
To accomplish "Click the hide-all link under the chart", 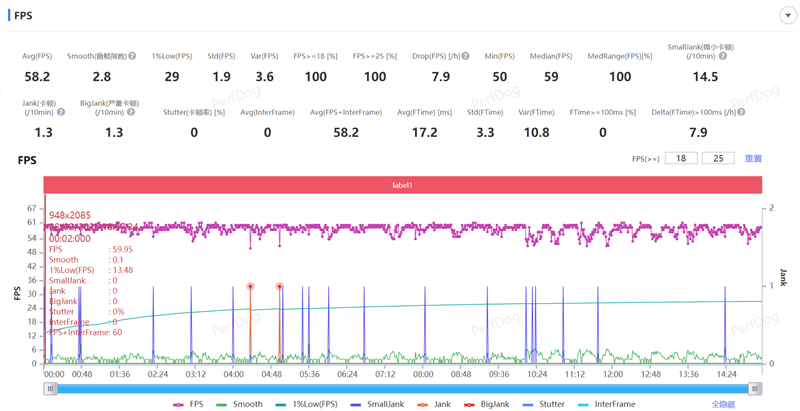I will pyautogui.click(x=723, y=404).
